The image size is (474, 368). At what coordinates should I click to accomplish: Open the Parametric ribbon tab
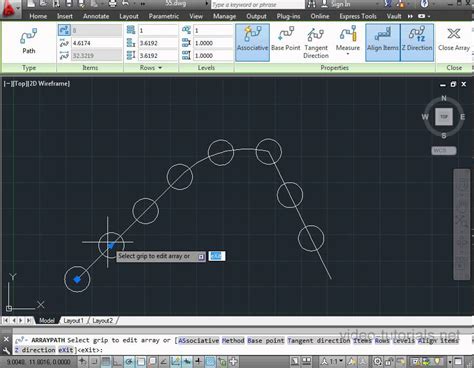point(164,16)
